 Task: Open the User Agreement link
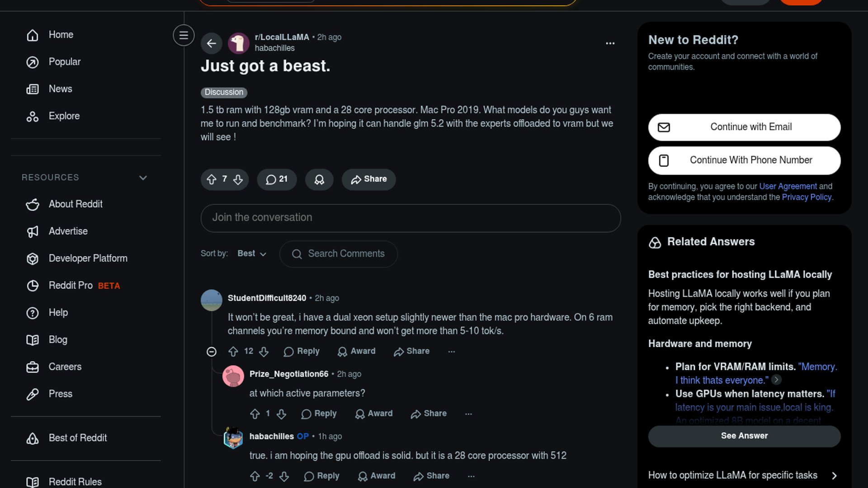[x=788, y=186]
